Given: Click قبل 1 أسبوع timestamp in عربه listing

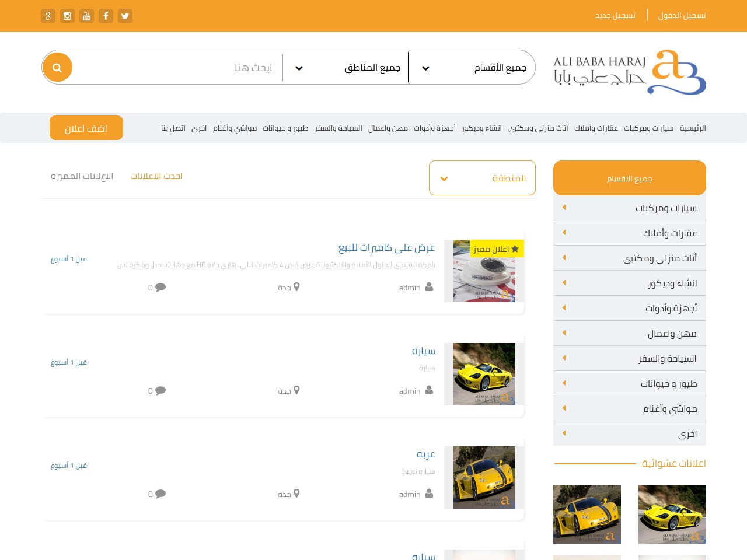Looking at the screenshot, I should click(69, 466).
